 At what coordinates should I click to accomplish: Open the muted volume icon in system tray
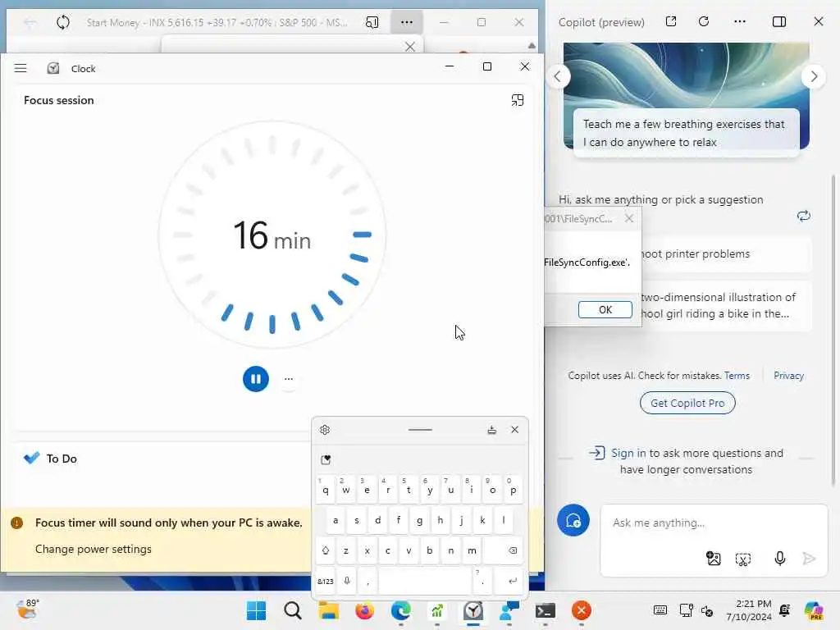click(x=706, y=610)
